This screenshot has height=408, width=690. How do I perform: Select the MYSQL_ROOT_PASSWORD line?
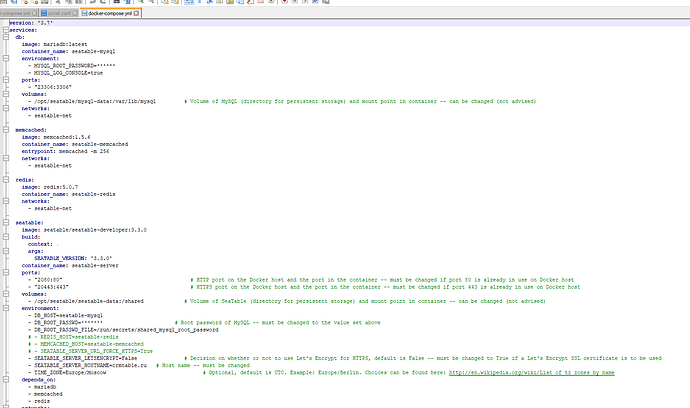74,66
